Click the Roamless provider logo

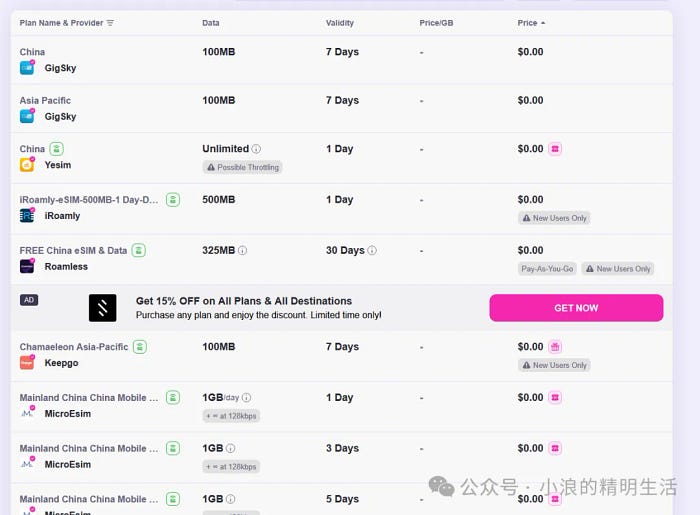point(27,266)
